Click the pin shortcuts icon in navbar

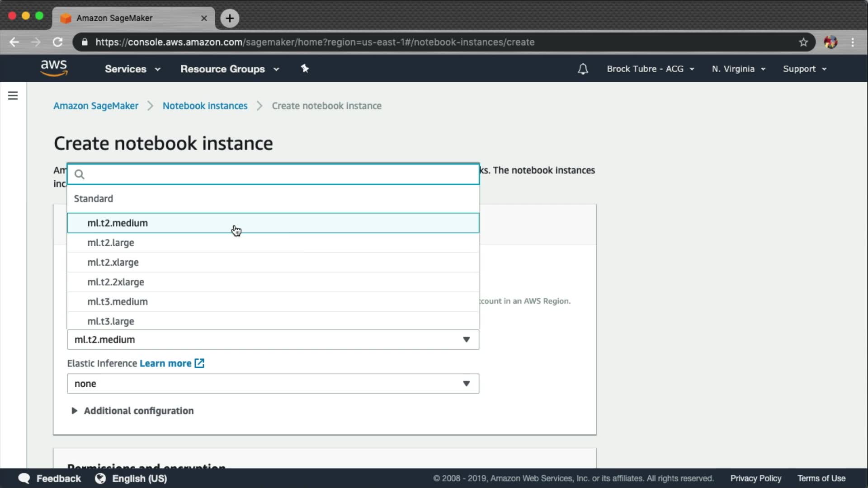(x=305, y=69)
